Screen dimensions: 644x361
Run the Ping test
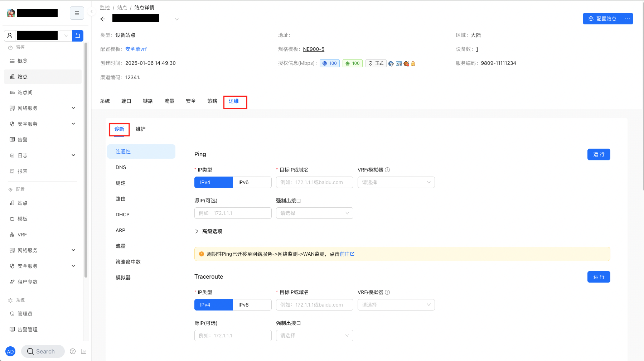(599, 154)
